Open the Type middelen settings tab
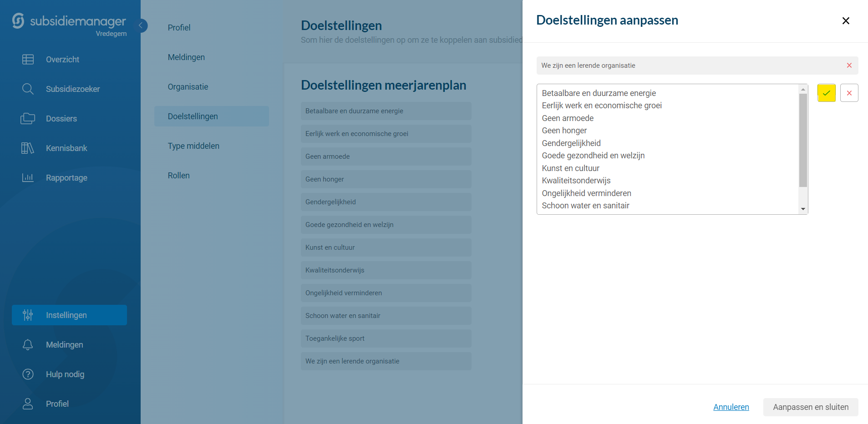 coord(193,146)
